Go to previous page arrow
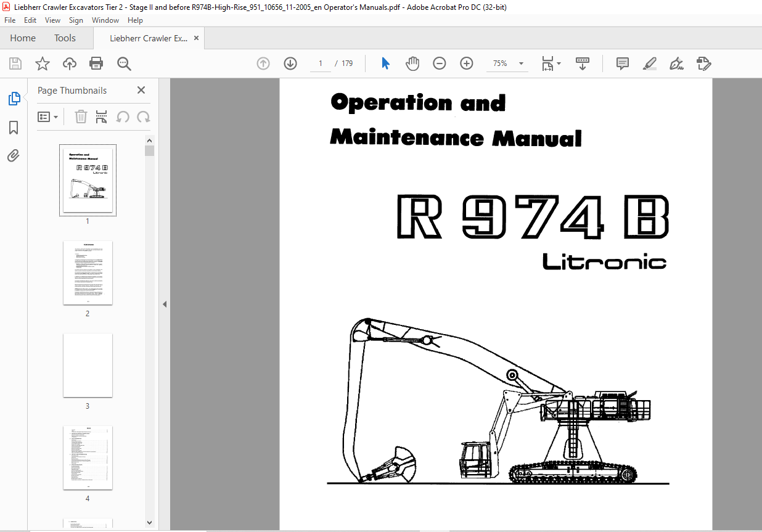Viewport: 762px width, 532px height. (x=263, y=63)
